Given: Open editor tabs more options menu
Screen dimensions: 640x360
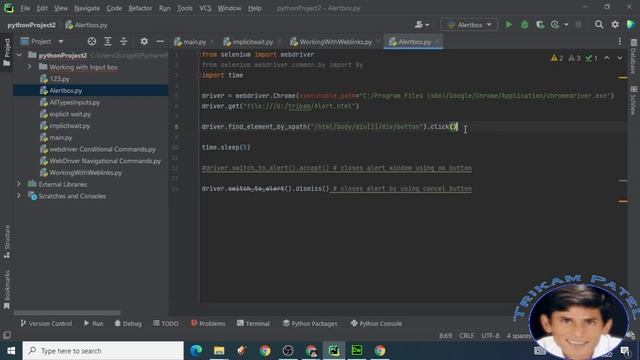Looking at the screenshot, I should pos(620,42).
